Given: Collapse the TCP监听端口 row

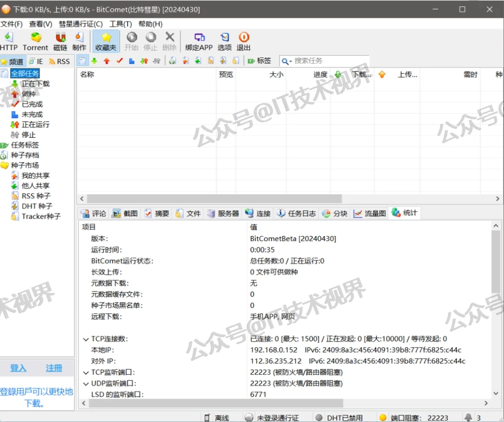Looking at the screenshot, I should pyautogui.click(x=86, y=372).
